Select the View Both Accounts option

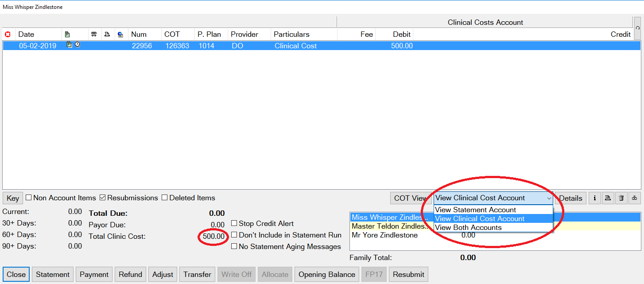pyautogui.click(x=493, y=227)
